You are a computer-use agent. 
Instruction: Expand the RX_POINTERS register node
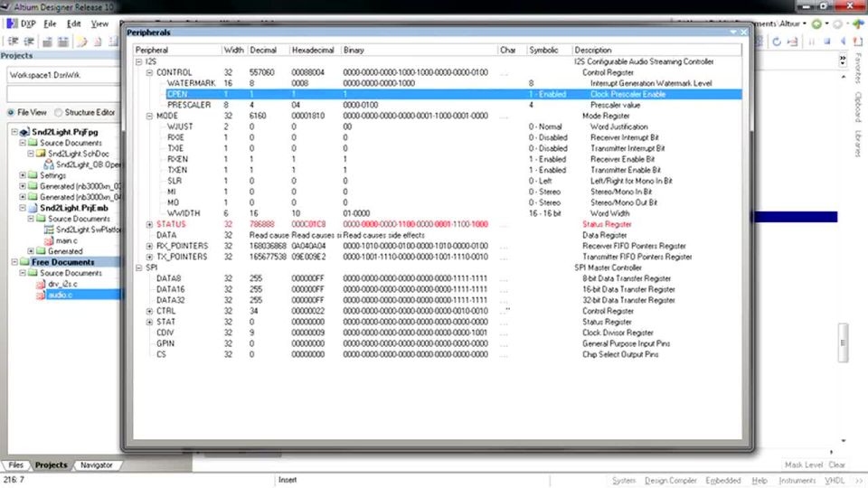point(149,246)
